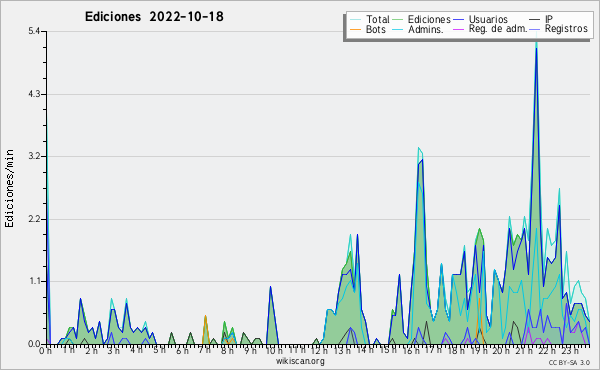Screen dimensions: 600x370
Task: Click the 5.4 value on the vertical axis
Action: (x=34, y=31)
